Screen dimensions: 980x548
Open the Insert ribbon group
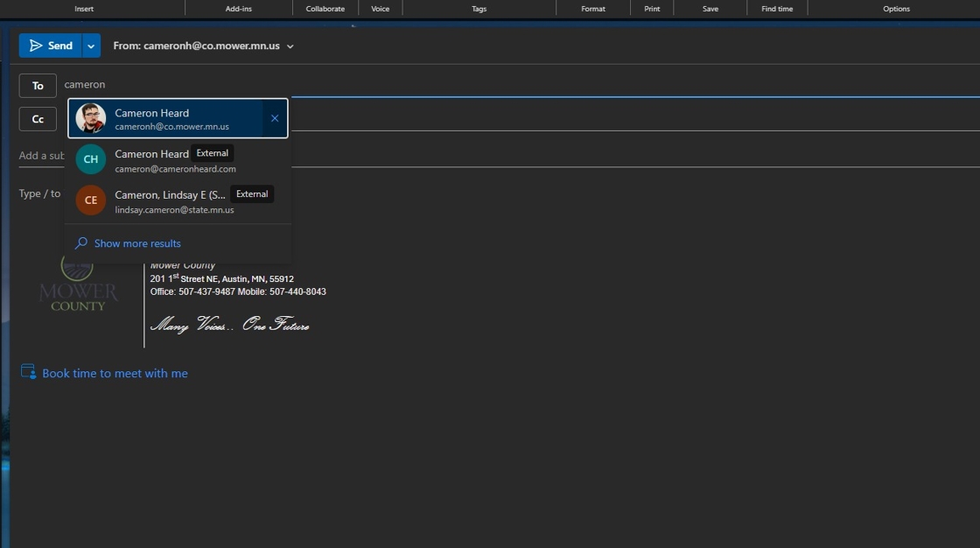[x=84, y=9]
